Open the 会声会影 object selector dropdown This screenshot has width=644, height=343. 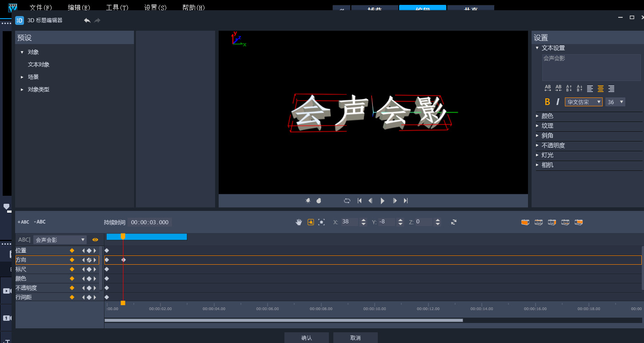pos(60,240)
